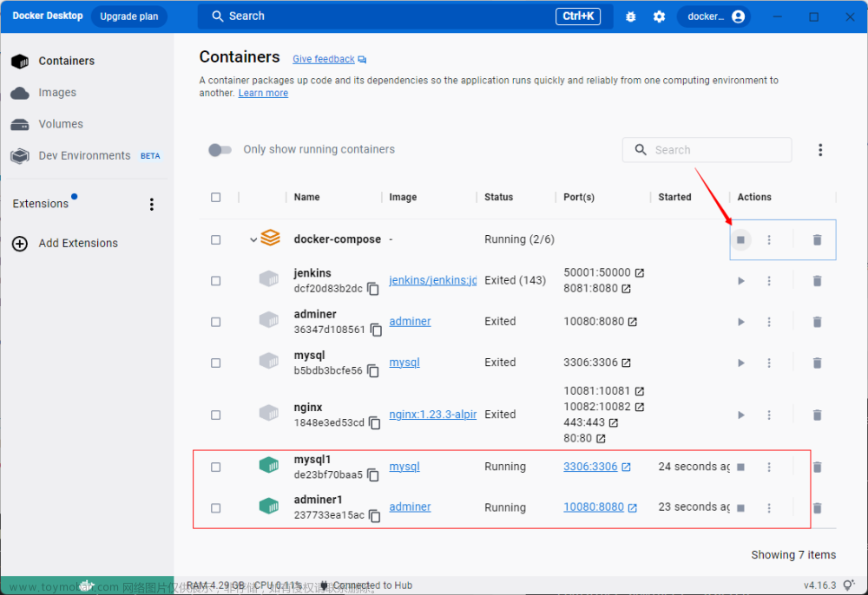Check the adminer row checkbox
This screenshot has width=868, height=595.
click(216, 322)
